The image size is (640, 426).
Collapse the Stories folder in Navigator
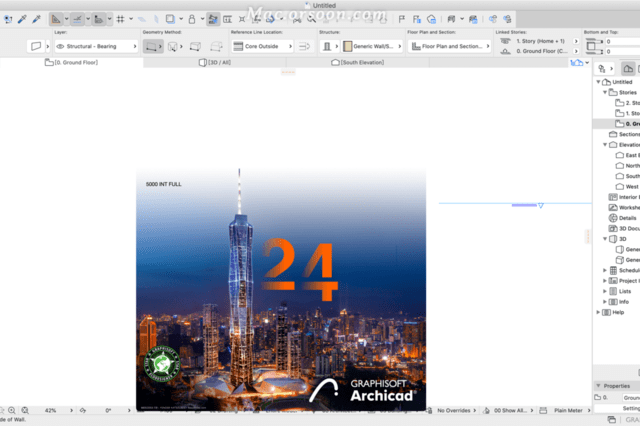(x=605, y=93)
